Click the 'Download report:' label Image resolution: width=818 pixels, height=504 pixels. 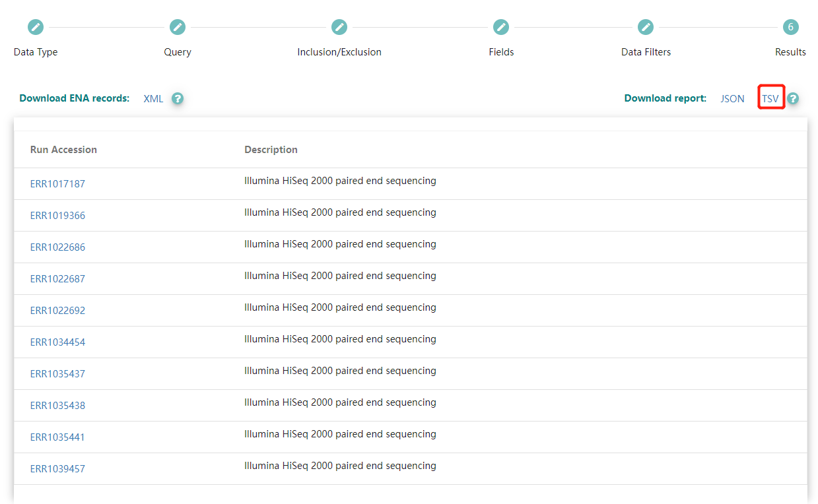click(665, 98)
